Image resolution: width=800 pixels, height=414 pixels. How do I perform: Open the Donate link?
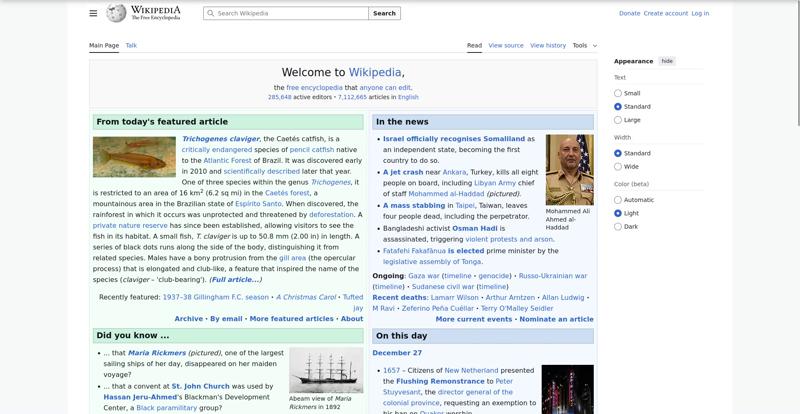(x=629, y=14)
